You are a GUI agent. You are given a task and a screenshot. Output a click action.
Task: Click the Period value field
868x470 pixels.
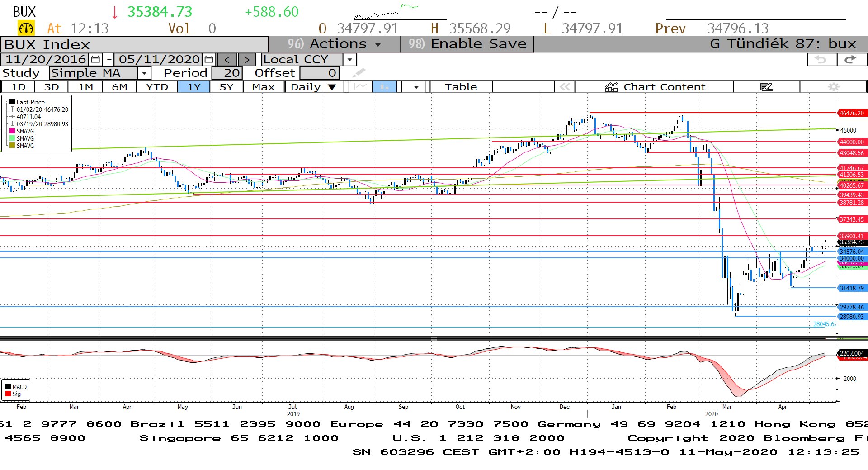tap(227, 73)
